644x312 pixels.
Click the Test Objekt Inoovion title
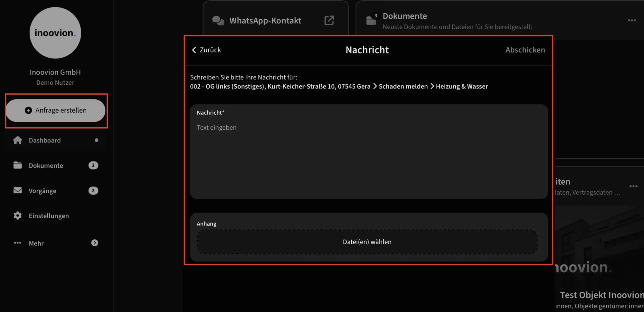pos(602,295)
